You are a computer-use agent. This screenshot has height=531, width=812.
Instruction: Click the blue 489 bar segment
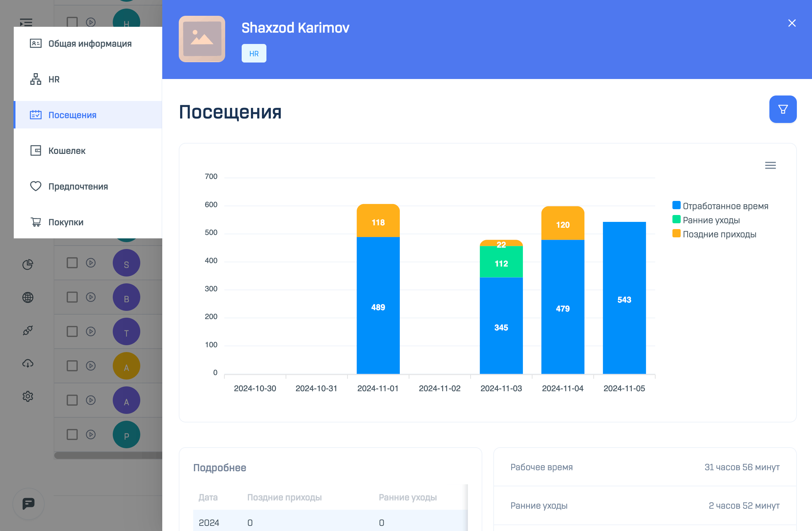pos(378,305)
